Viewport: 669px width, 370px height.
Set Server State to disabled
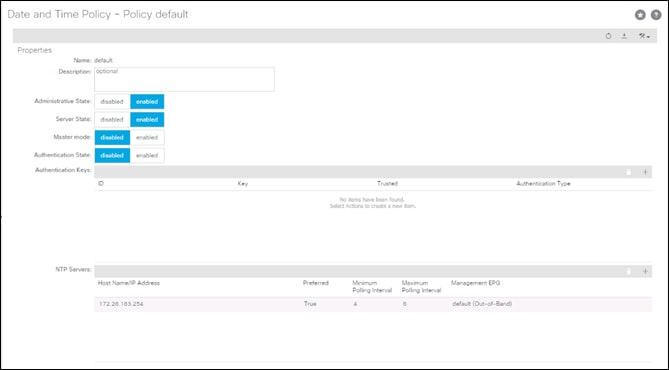point(112,119)
